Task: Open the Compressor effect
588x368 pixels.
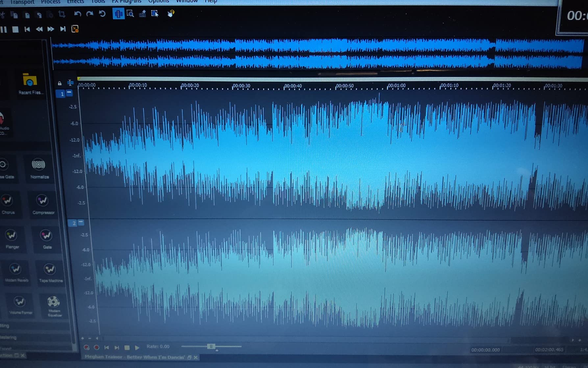Action: click(x=43, y=204)
